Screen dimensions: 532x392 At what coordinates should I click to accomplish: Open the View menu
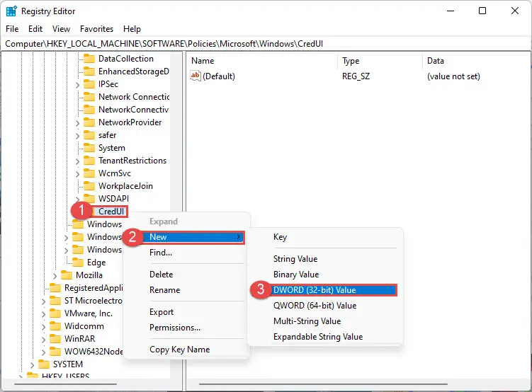pos(61,29)
